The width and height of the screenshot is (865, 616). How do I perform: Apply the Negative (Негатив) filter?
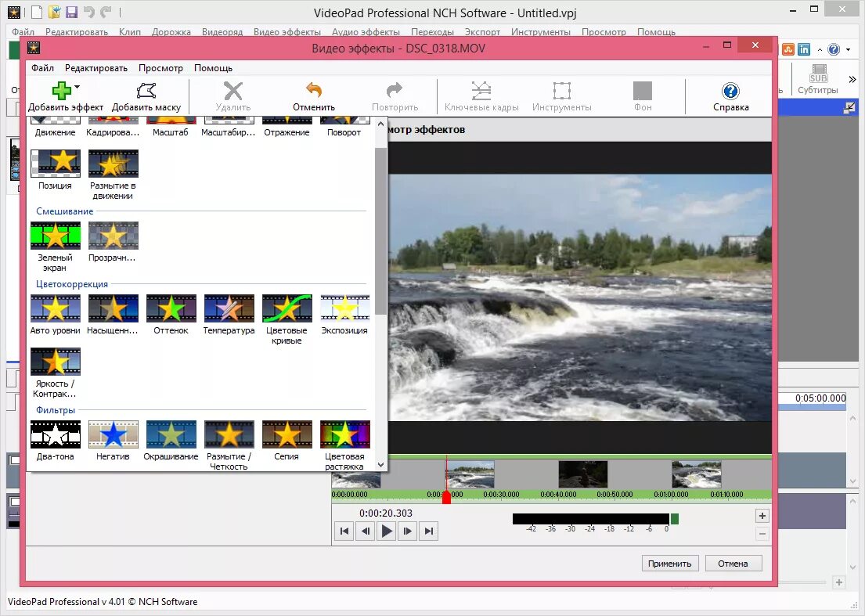pyautogui.click(x=113, y=441)
